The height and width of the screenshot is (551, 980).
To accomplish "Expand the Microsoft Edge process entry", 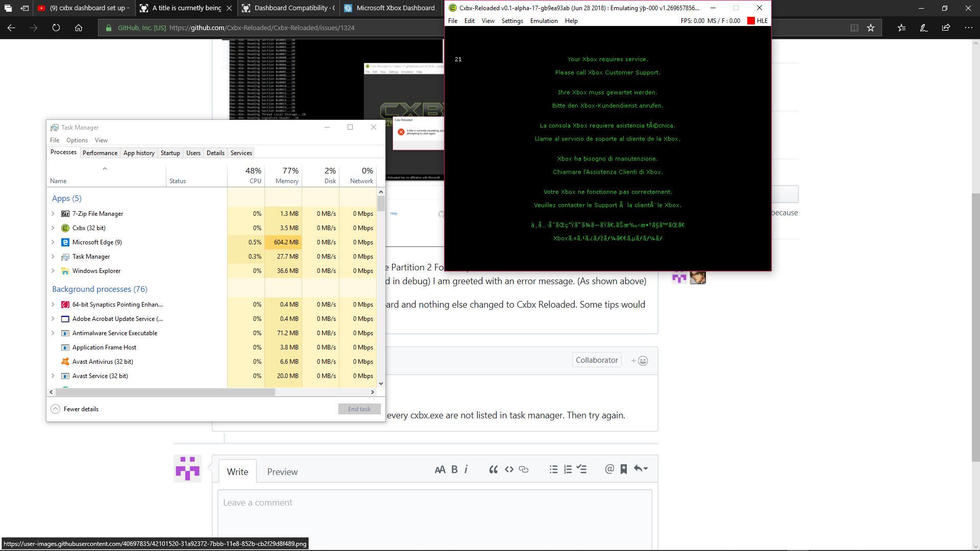I will [x=53, y=242].
